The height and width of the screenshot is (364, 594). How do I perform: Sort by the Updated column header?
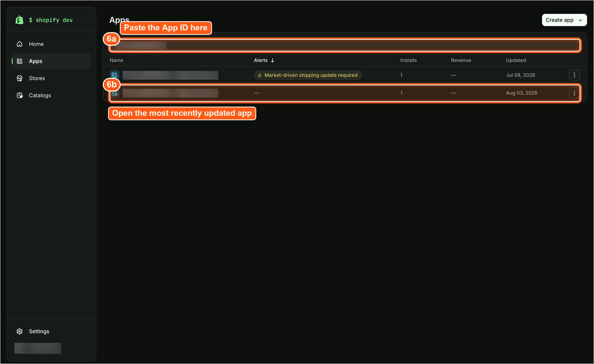516,60
